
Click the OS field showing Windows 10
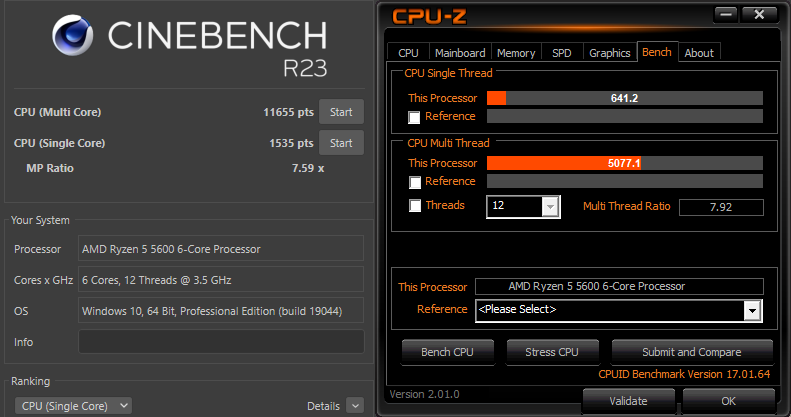pos(221,310)
